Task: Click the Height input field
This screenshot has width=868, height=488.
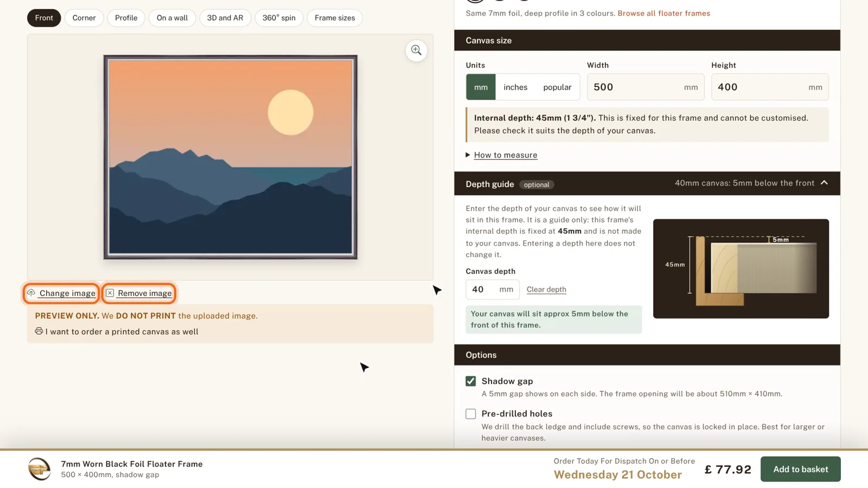Action: pos(770,87)
